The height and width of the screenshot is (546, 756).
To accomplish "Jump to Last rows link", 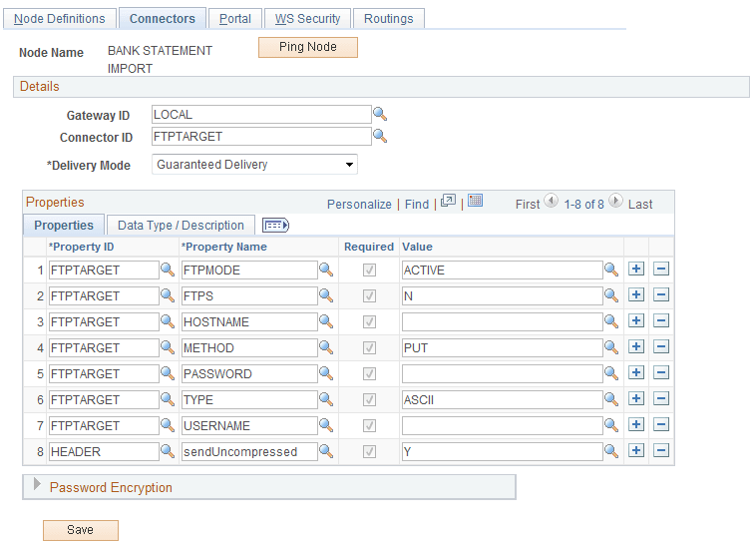I will point(640,205).
